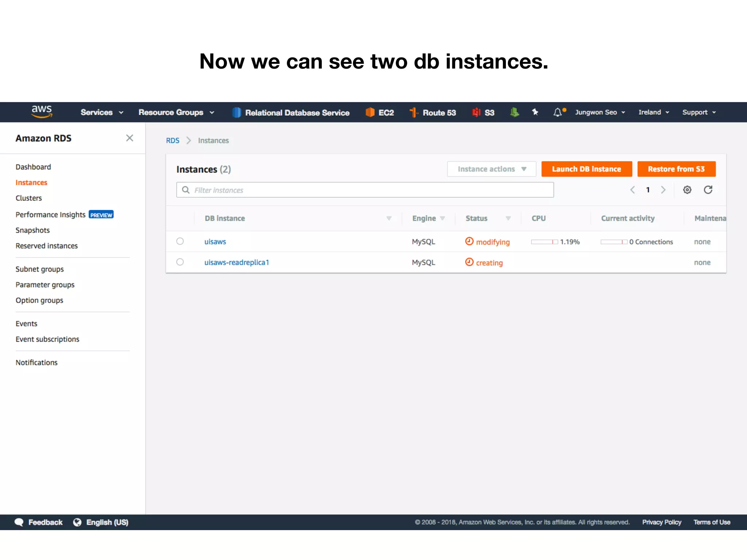Screen dimensions: 747x560
Task: Click the Feedback link in footer
Action: (46, 522)
